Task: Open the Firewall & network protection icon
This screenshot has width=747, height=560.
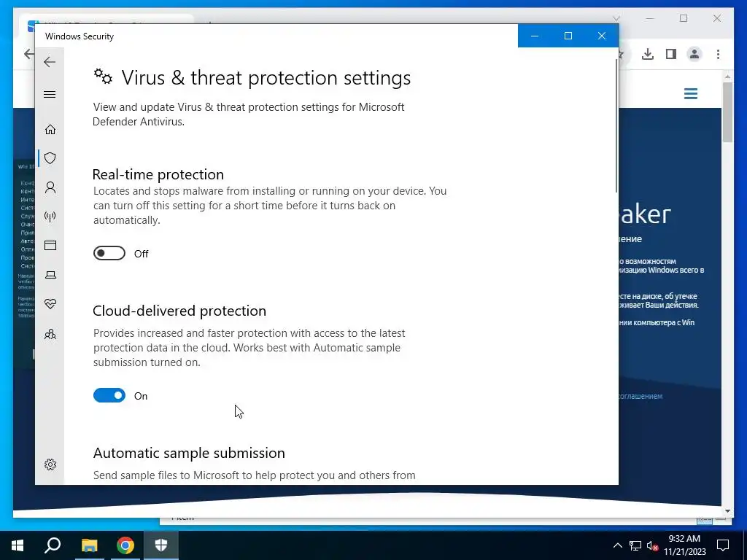Action: (50, 217)
